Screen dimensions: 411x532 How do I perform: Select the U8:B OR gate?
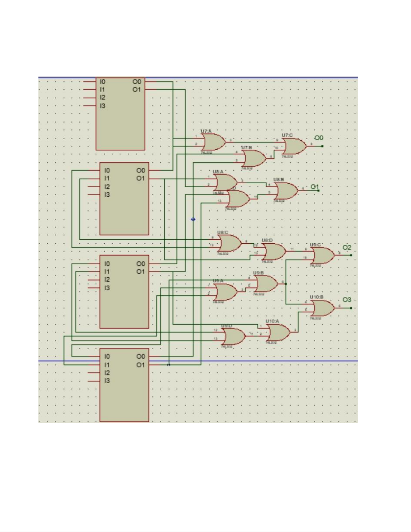point(286,191)
